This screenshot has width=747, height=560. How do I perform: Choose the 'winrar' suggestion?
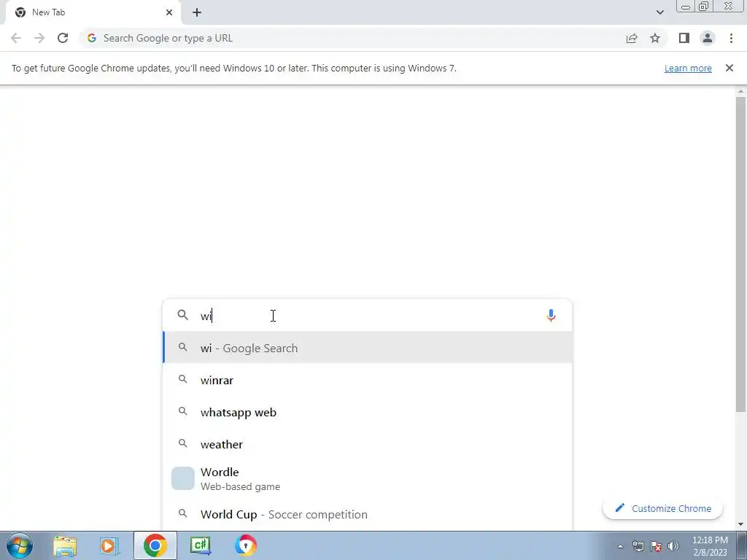coord(367,380)
